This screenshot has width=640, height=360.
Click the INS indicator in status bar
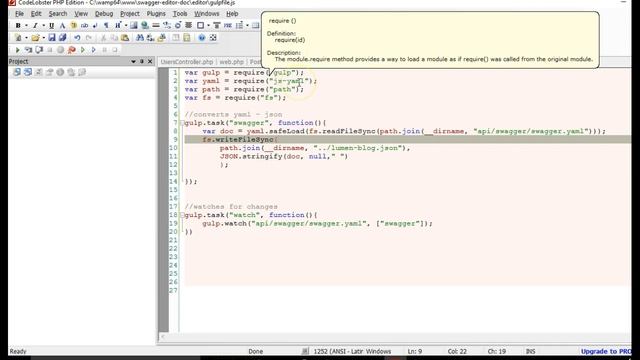click(x=530, y=351)
